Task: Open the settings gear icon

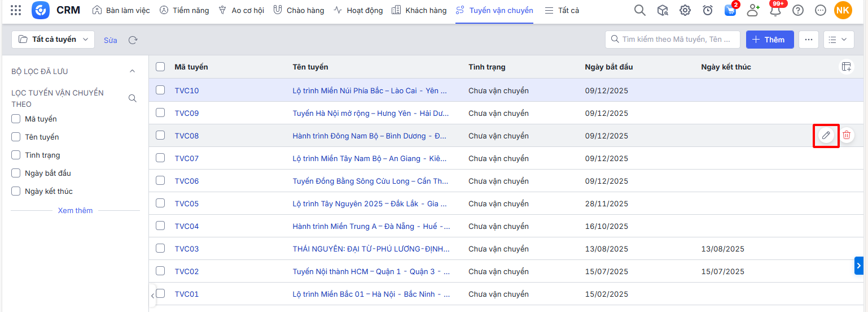Action: tap(685, 10)
